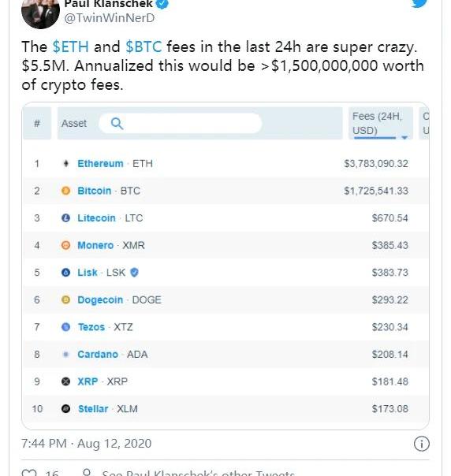The width and height of the screenshot is (451, 476).
Task: Click the Bitcoin coin icon
Action: tap(65, 191)
